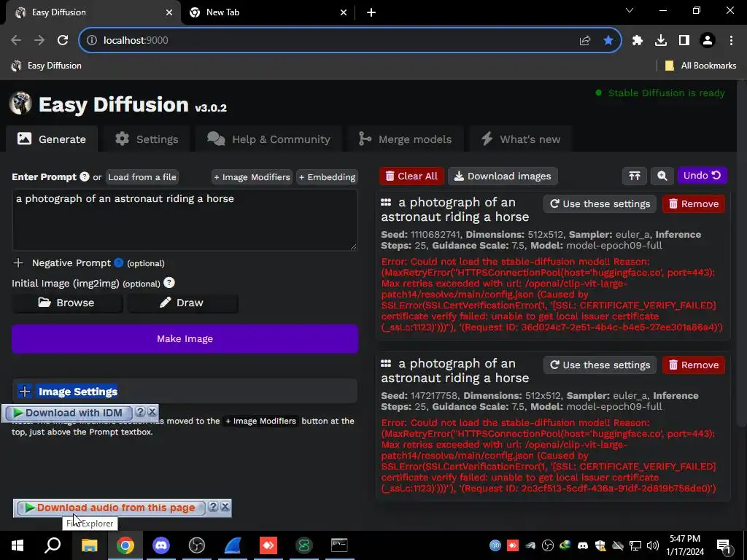Open File Explorer from the taskbar
This screenshot has height=560, width=747.
pos(89,545)
